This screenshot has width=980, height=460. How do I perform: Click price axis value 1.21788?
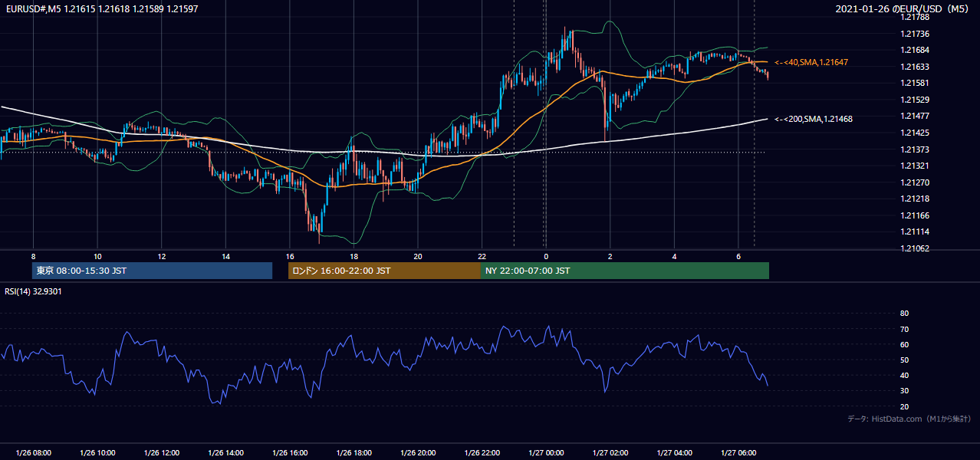click(916, 18)
